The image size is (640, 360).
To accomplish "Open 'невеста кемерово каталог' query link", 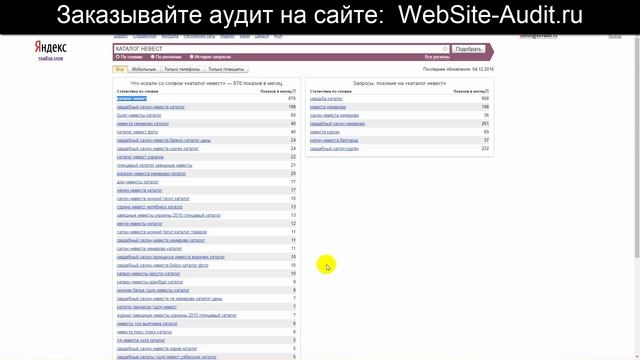I will click(x=143, y=124).
